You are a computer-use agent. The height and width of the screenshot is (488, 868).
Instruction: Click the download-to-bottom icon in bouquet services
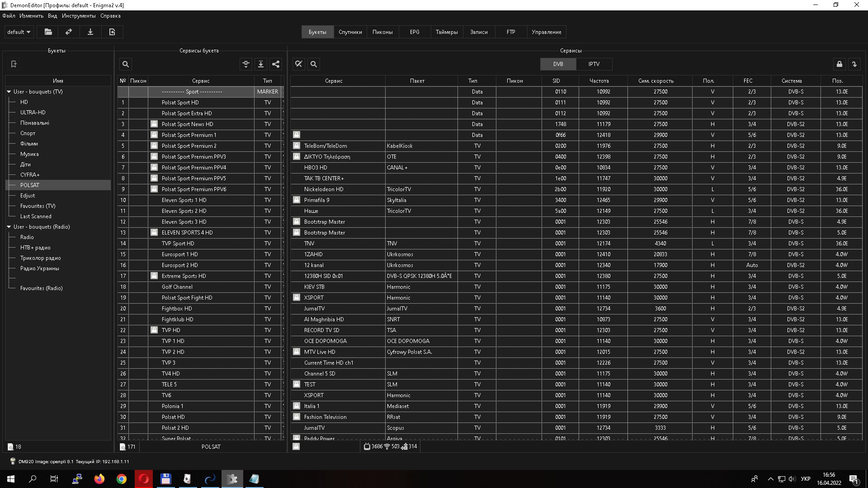tap(261, 64)
